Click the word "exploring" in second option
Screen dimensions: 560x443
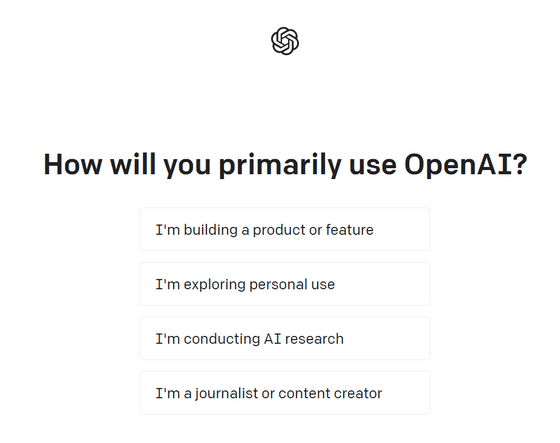214,285
